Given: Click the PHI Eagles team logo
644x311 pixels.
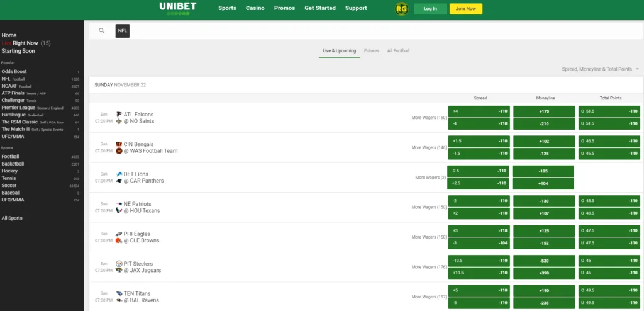Looking at the screenshot, I should [119, 234].
